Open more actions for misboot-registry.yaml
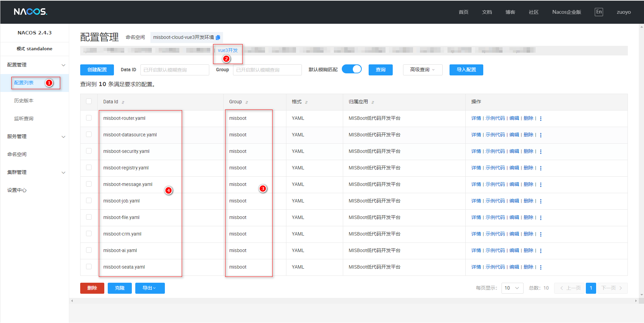The width and height of the screenshot is (644, 323). click(x=541, y=168)
